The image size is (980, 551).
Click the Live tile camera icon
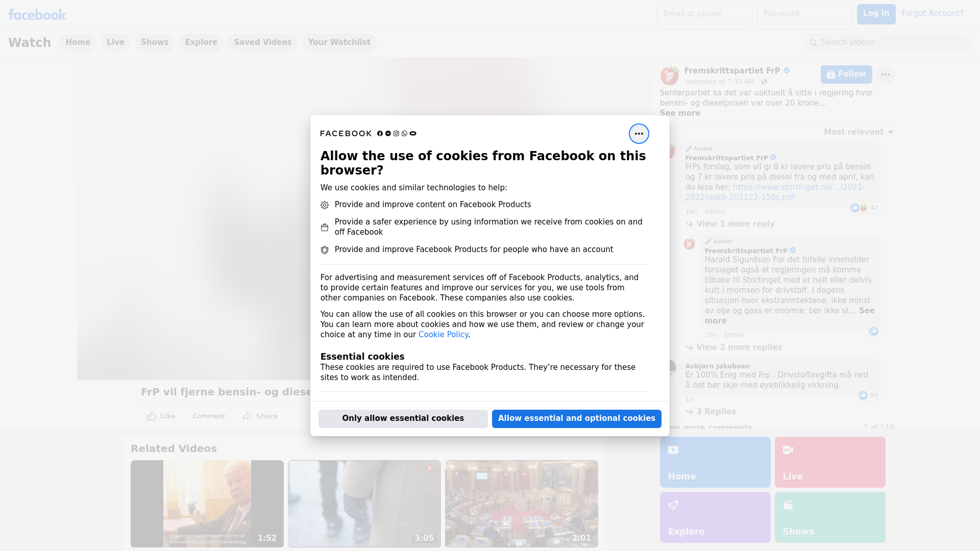point(788,450)
